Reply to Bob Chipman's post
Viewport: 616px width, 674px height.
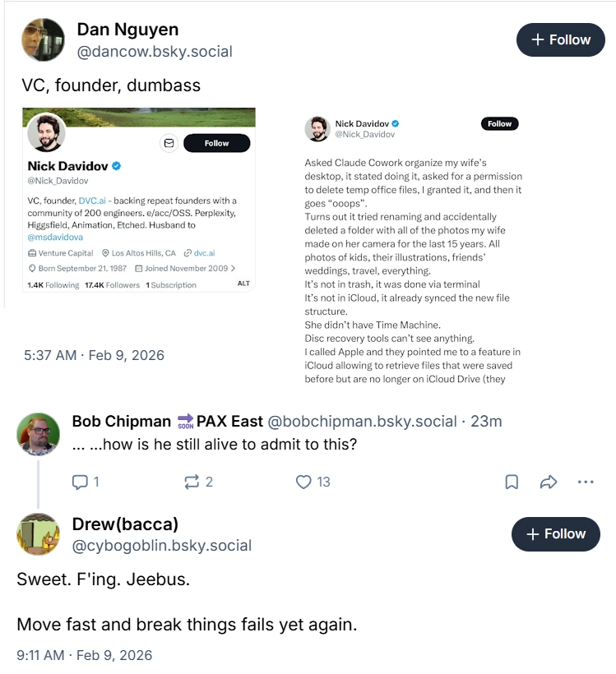coord(86,482)
